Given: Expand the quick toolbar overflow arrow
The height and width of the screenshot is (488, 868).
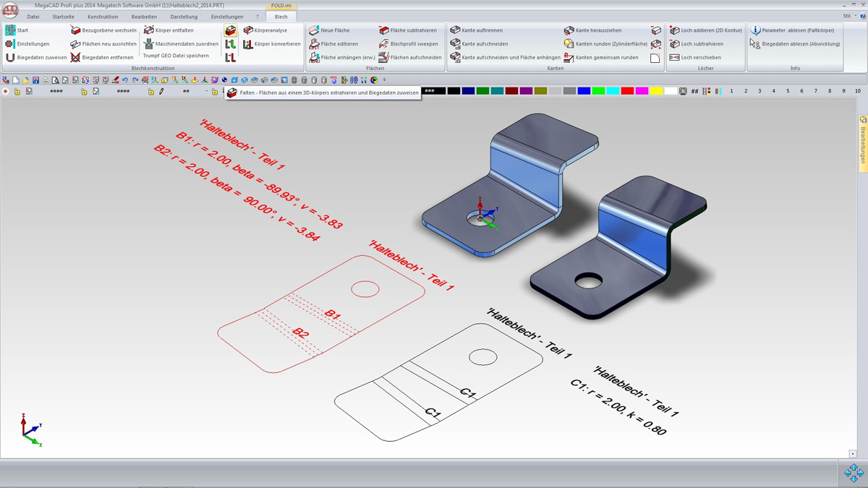Looking at the screenshot, I should pyautogui.click(x=384, y=80).
